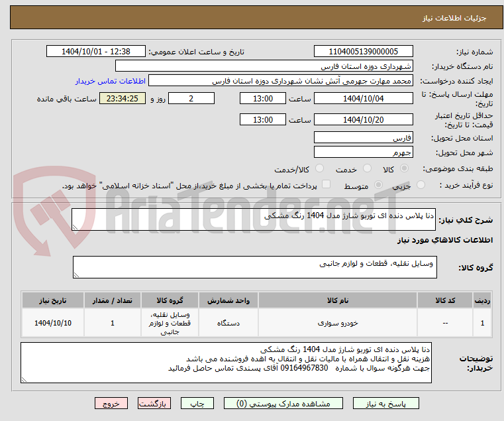Click the ردیف column header
Viewport: 504px width, 421px height.
(x=482, y=300)
